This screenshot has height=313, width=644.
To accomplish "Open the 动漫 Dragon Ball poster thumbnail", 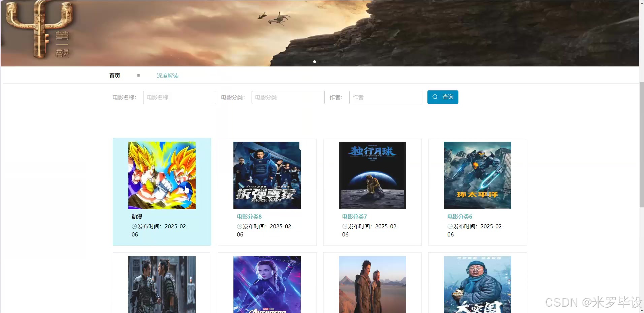I will tap(162, 175).
